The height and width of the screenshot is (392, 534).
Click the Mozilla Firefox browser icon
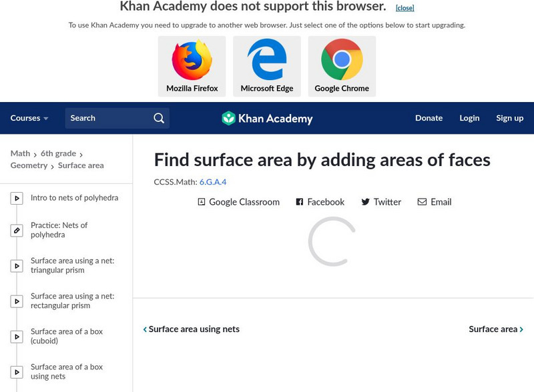192,61
